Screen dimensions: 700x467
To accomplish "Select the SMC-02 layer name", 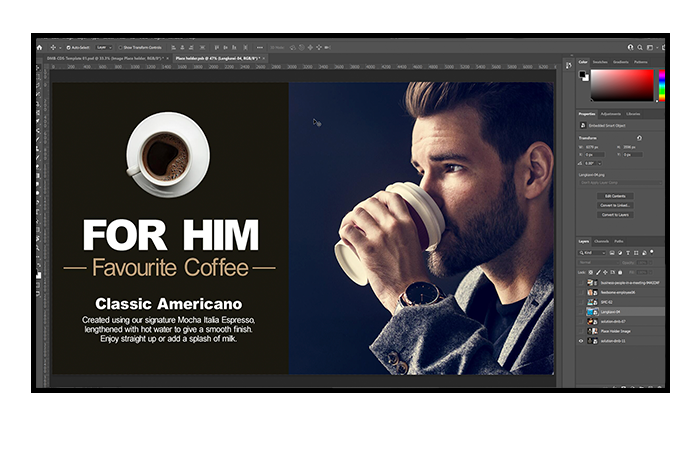I will click(x=607, y=302).
